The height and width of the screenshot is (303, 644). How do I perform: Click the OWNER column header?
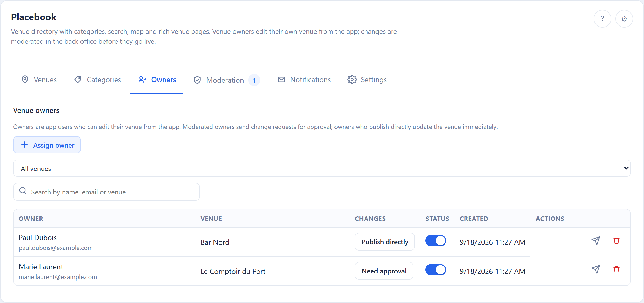[x=31, y=219]
